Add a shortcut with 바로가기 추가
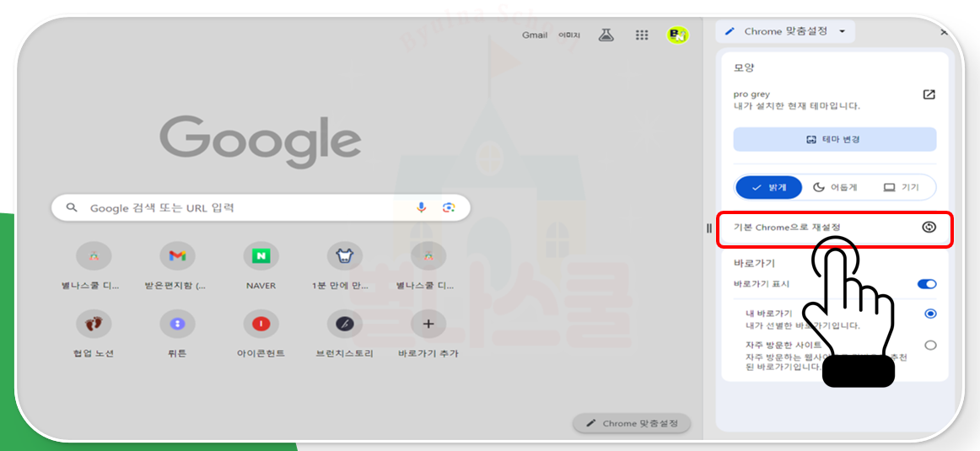The height and width of the screenshot is (451, 980). [x=428, y=334]
